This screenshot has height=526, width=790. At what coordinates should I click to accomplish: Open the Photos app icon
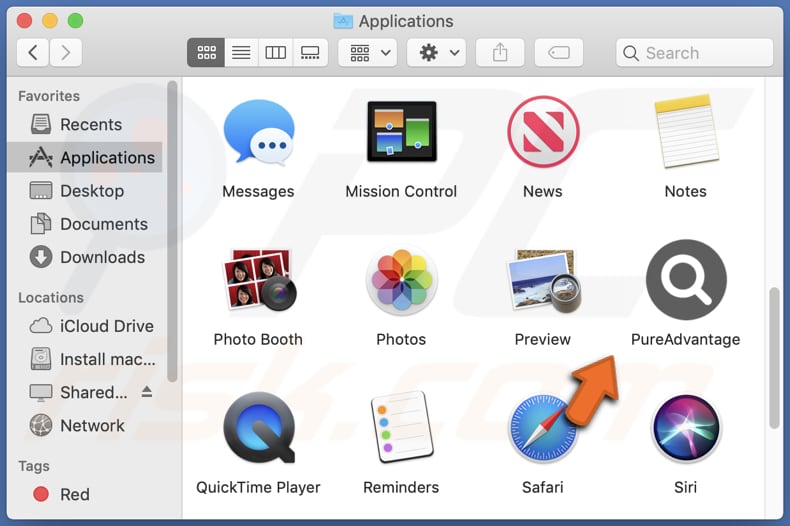402,280
